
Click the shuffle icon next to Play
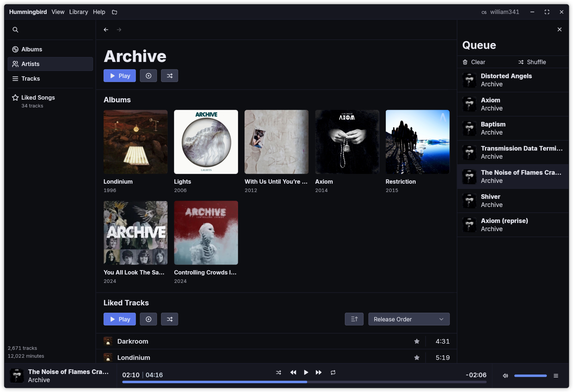click(169, 75)
